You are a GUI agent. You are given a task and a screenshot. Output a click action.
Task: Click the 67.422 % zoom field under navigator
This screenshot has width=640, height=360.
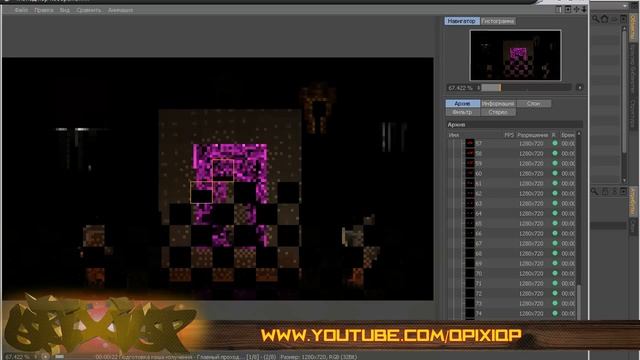pos(460,88)
